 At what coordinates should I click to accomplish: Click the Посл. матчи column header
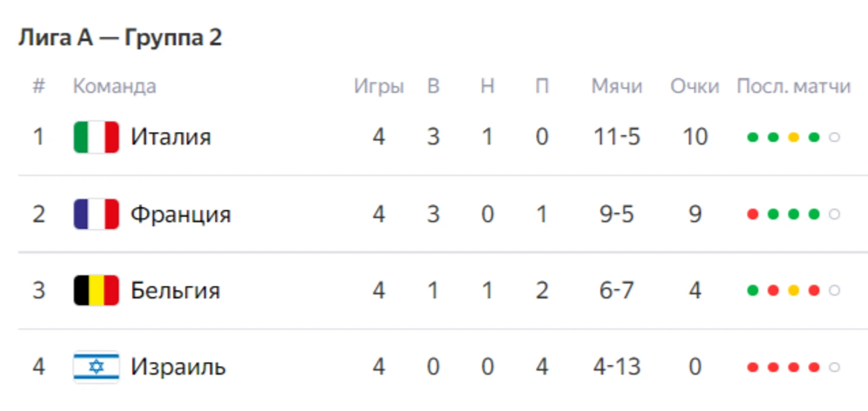pos(794,87)
